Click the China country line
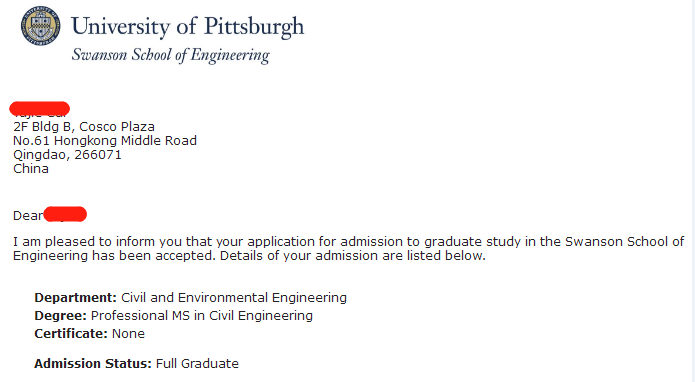 coord(31,169)
